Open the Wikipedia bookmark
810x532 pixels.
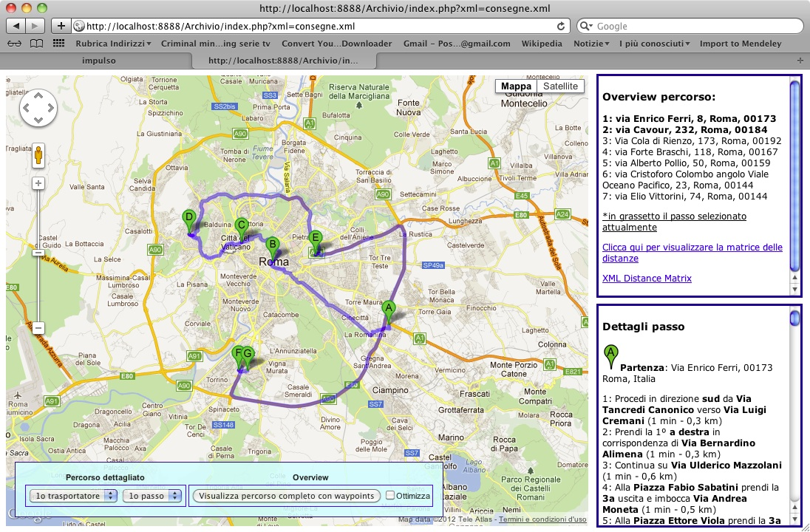pyautogui.click(x=542, y=44)
